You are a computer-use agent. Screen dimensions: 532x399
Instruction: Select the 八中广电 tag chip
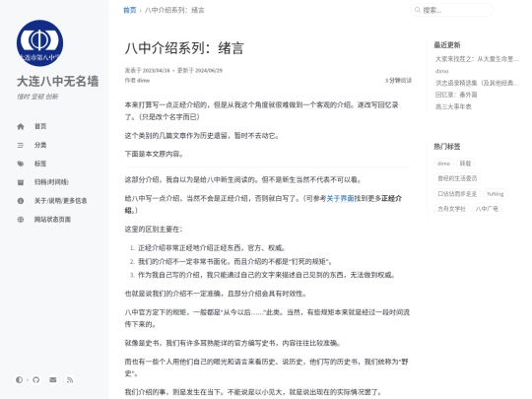click(x=487, y=209)
